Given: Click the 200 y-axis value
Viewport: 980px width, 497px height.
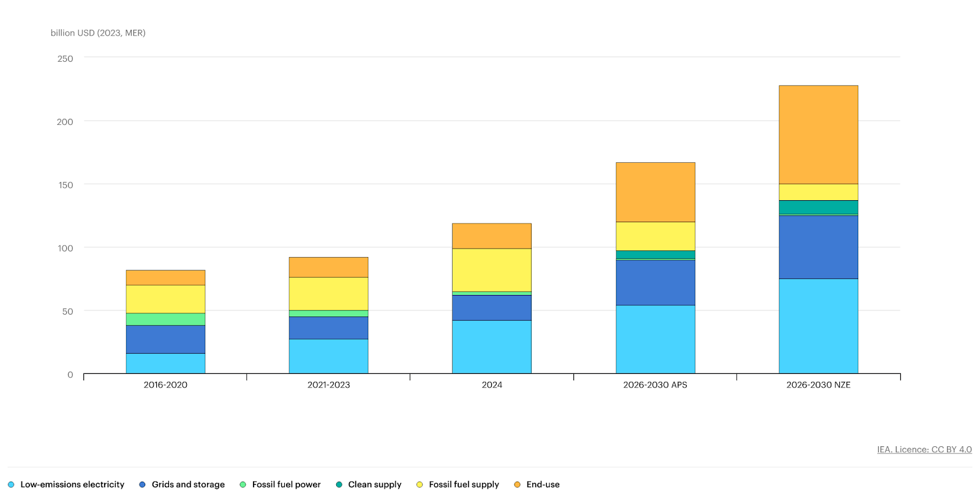Looking at the screenshot, I should tap(65, 122).
